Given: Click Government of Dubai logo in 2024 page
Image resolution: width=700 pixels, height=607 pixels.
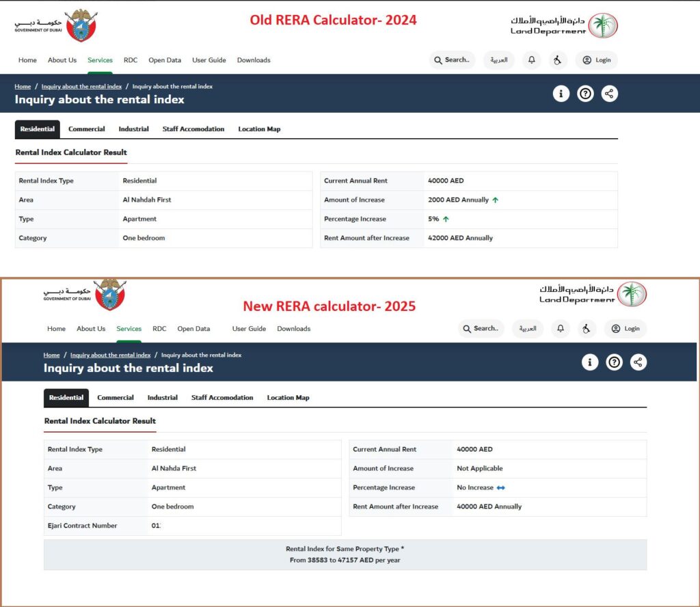Looking at the screenshot, I should point(56,25).
